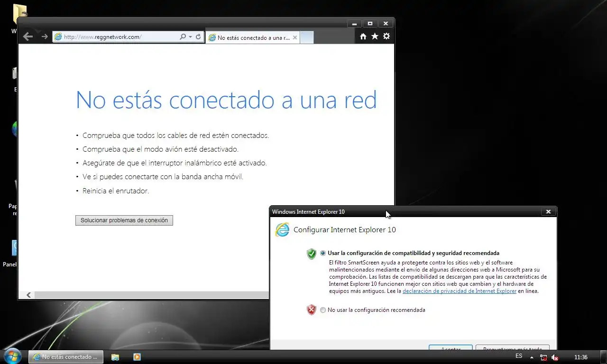Click 'Configurar Internet Explorer 10' heading

(x=345, y=230)
